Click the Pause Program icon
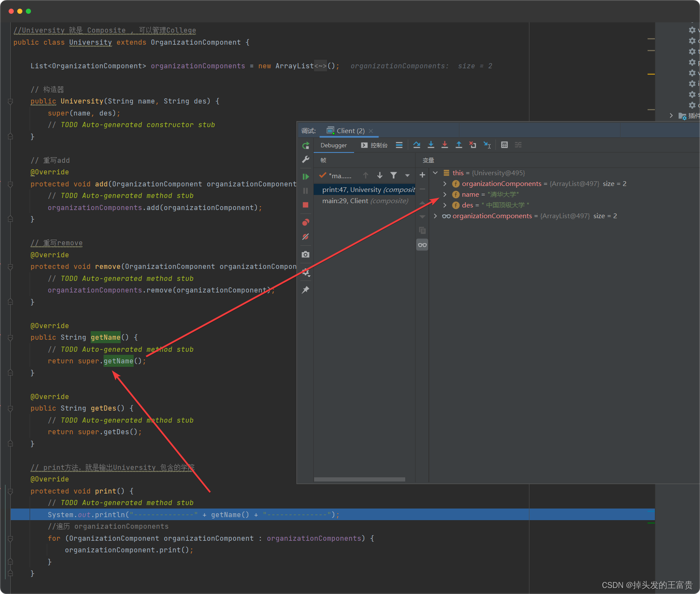 click(306, 191)
